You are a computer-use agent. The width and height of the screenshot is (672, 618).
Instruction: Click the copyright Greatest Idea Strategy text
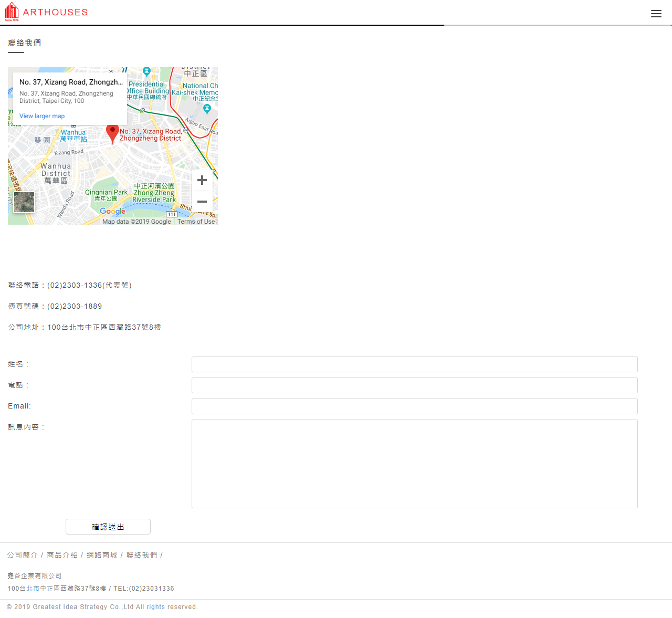[x=102, y=607]
